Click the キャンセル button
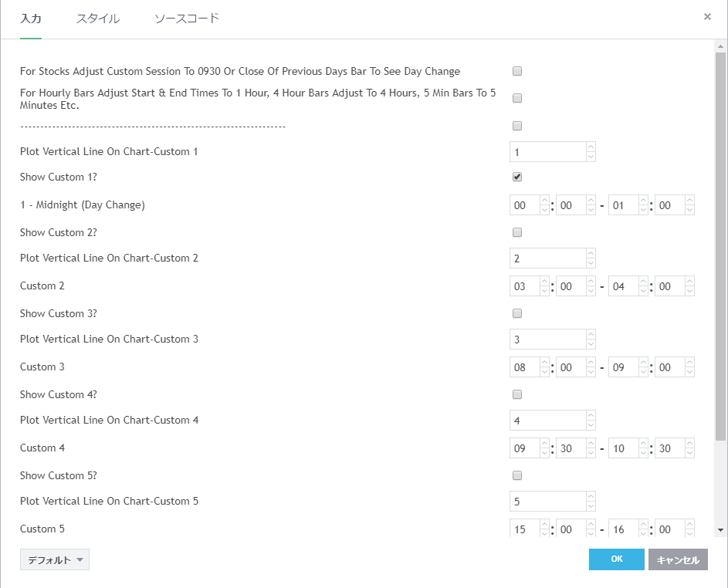 click(x=678, y=560)
